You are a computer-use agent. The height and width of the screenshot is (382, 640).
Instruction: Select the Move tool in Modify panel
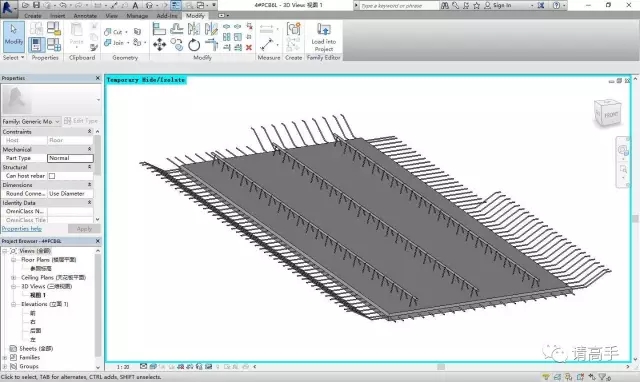pos(159,44)
